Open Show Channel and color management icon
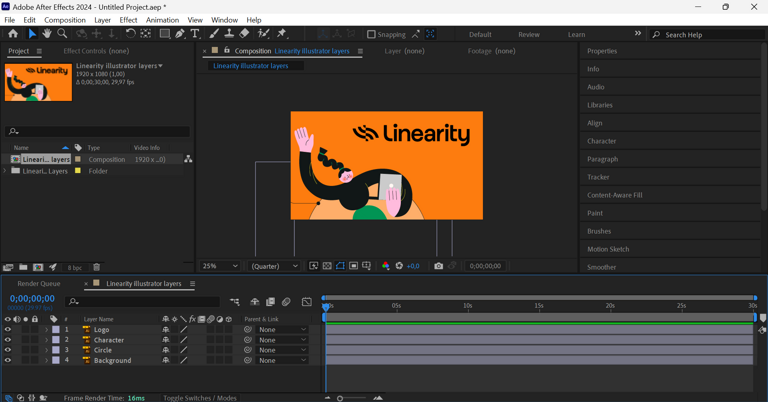This screenshot has width=768, height=402. click(x=385, y=266)
